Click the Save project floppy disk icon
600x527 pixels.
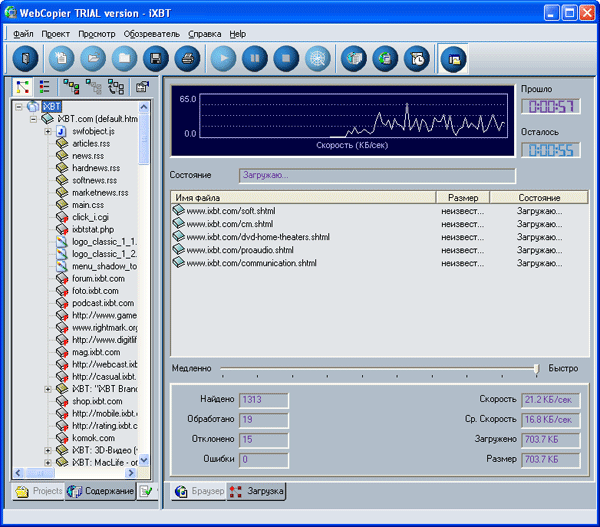point(154,58)
